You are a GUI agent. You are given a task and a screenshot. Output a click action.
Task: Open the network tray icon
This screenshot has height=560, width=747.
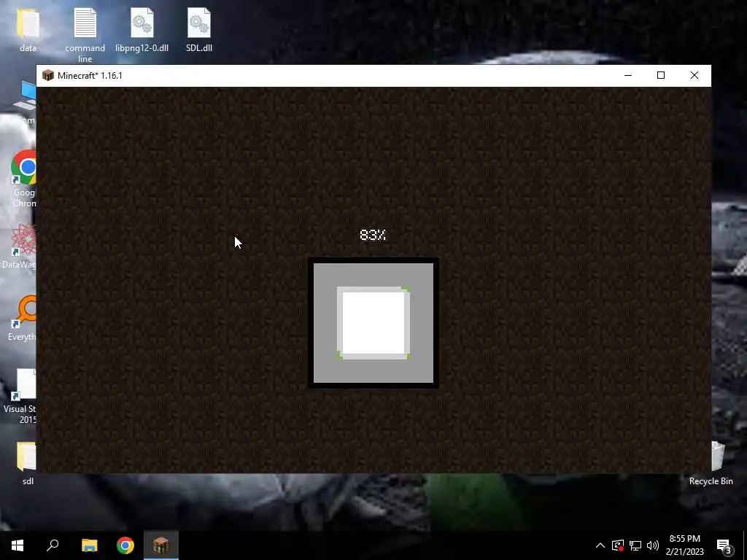[635, 545]
